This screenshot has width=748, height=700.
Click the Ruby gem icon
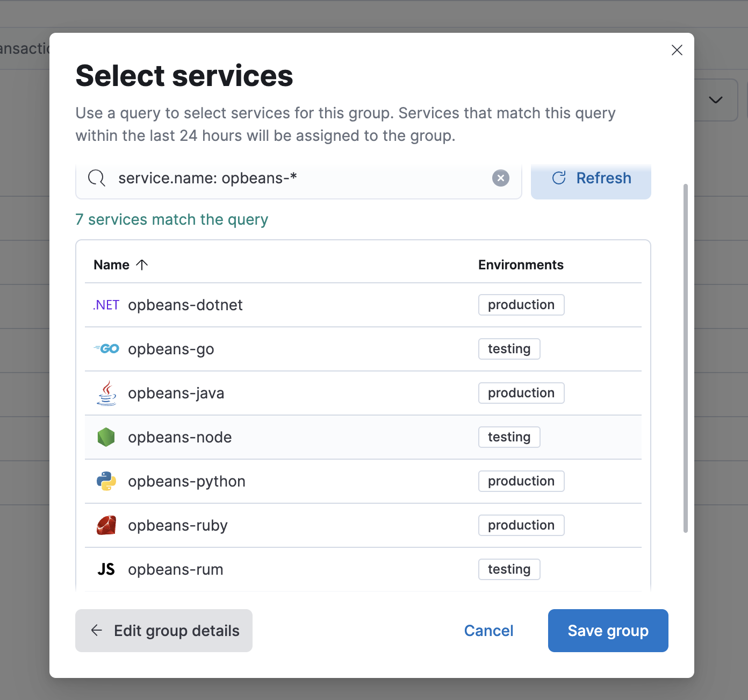pos(106,525)
